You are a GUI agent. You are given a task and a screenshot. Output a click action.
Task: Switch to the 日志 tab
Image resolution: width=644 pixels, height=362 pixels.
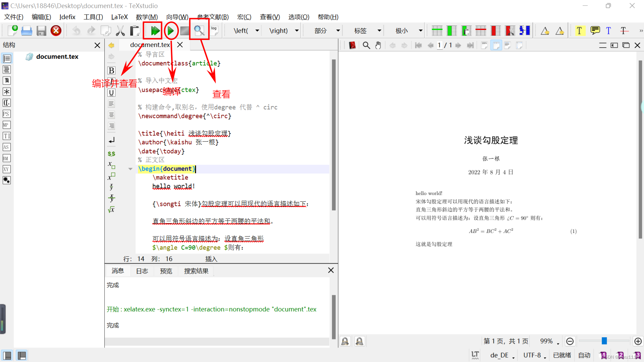pyautogui.click(x=142, y=271)
